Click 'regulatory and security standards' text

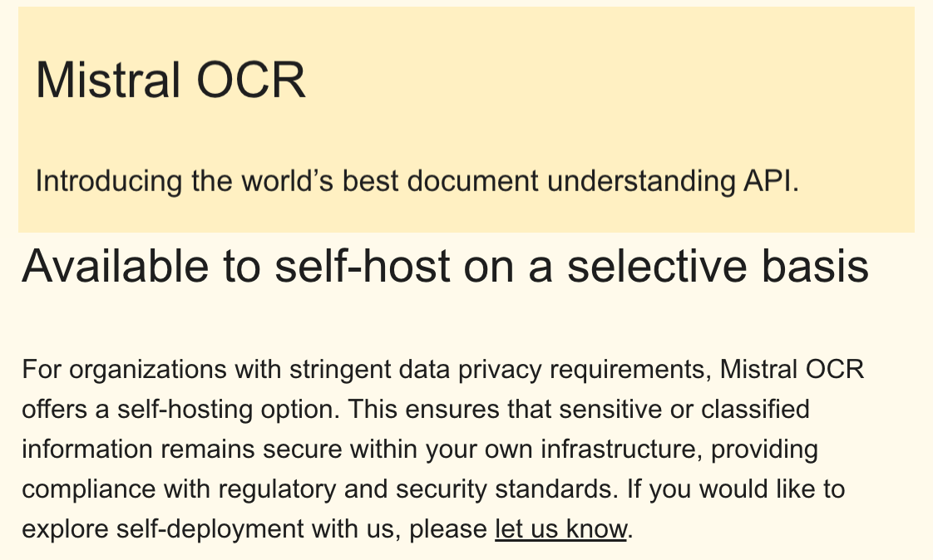pyautogui.click(x=415, y=489)
